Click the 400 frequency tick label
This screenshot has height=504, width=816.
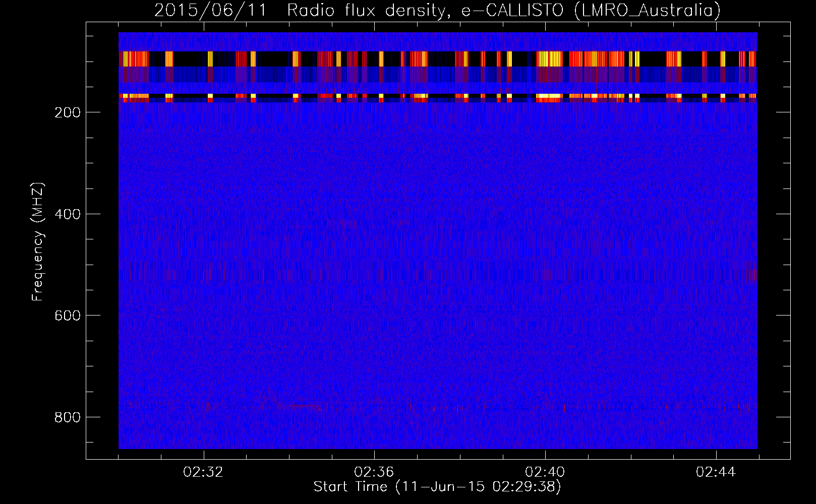[67, 214]
